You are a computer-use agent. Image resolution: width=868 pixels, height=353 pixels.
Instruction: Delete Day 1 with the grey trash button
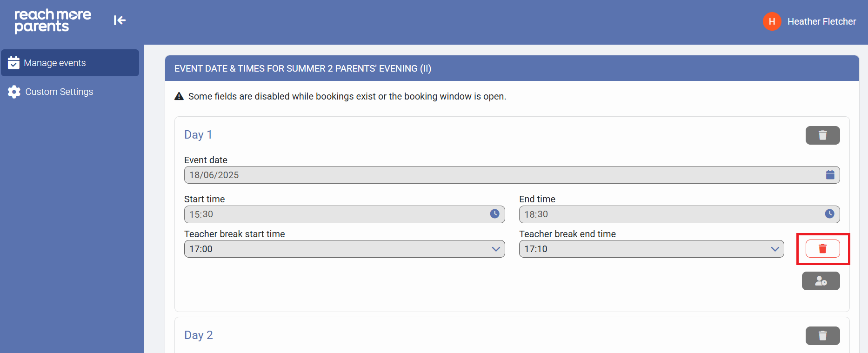[822, 135]
